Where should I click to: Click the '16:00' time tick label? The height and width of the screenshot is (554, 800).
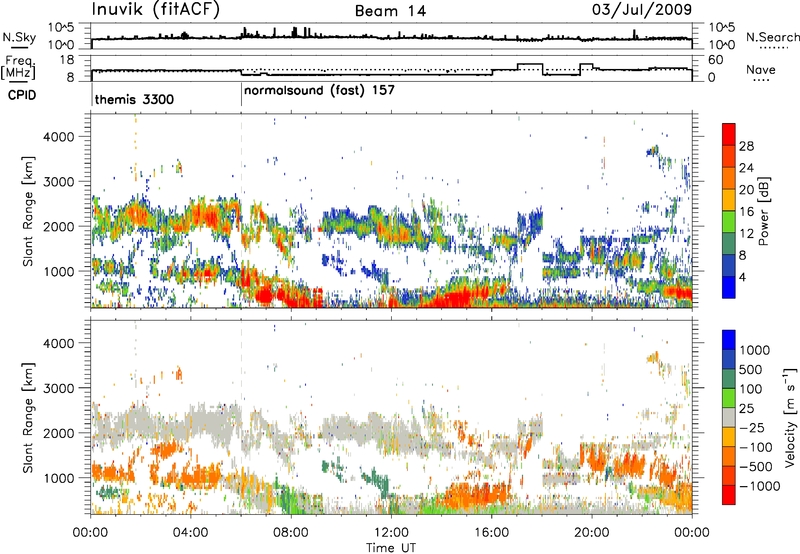point(491,533)
